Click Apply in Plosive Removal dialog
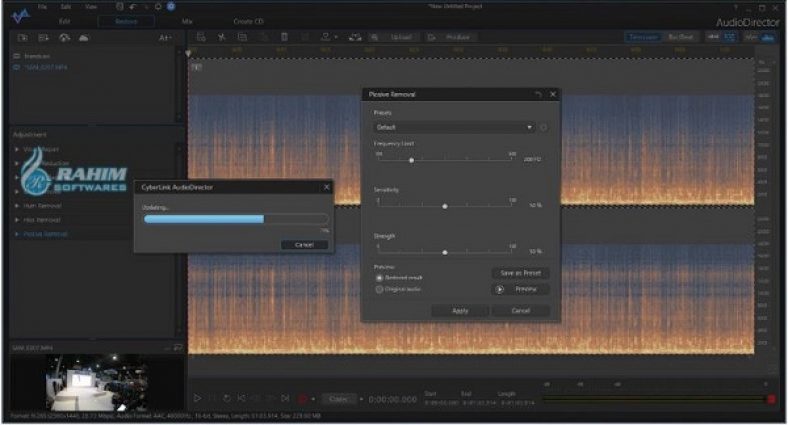Screen dimensions: 788x425 (459, 311)
